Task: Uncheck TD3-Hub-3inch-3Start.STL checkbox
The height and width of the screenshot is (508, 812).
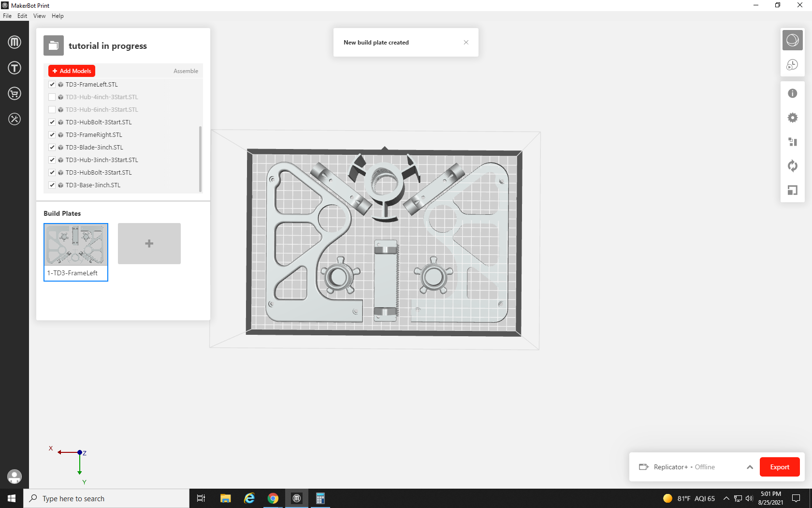Action: click(x=52, y=160)
